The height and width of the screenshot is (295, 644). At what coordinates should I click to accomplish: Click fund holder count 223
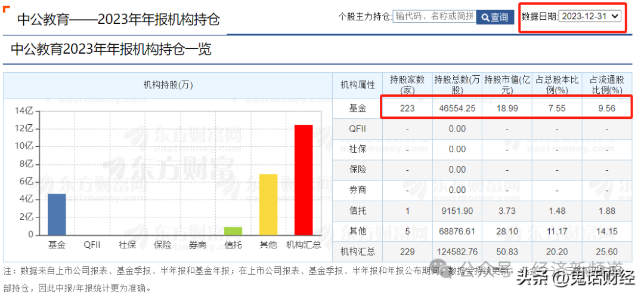tap(407, 109)
